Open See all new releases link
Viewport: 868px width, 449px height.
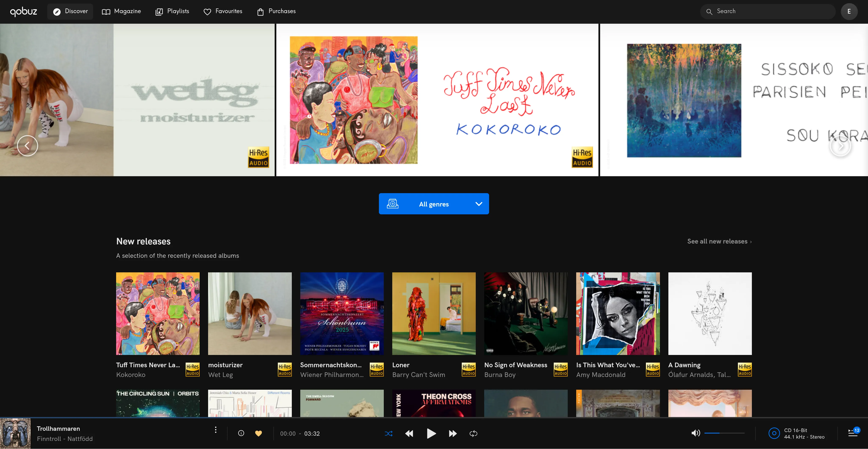click(719, 241)
